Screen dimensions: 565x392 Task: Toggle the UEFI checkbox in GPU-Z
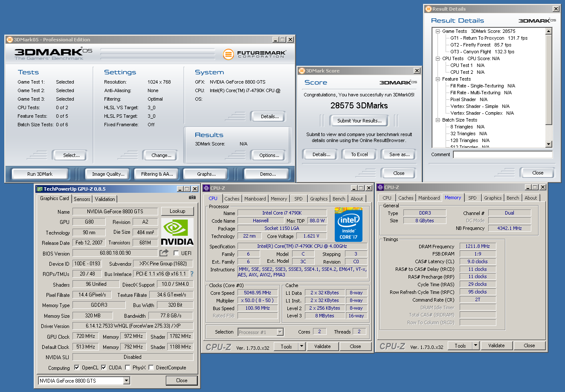coord(176,253)
